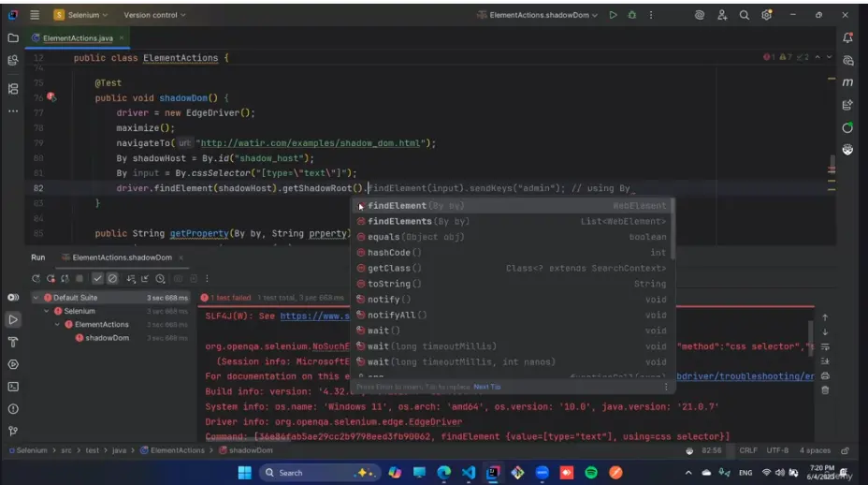Select the Run tool window title tab
The width and height of the screenshot is (868, 485).
(x=37, y=257)
